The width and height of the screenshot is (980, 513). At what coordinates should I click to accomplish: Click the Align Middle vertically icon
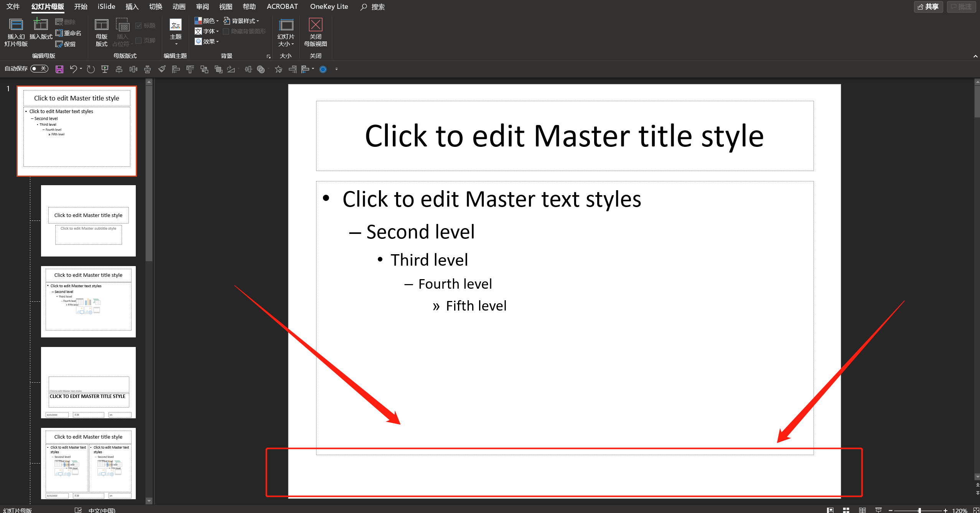click(147, 69)
